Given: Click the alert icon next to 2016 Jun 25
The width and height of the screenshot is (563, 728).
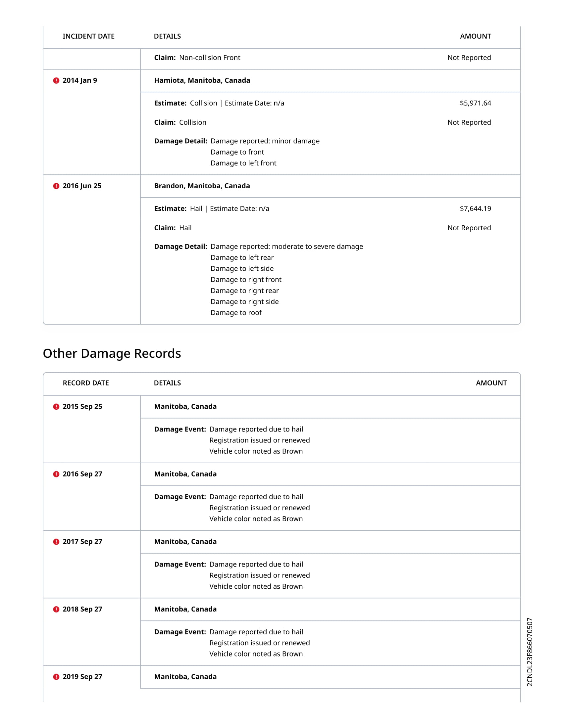Looking at the screenshot, I should point(56,186).
